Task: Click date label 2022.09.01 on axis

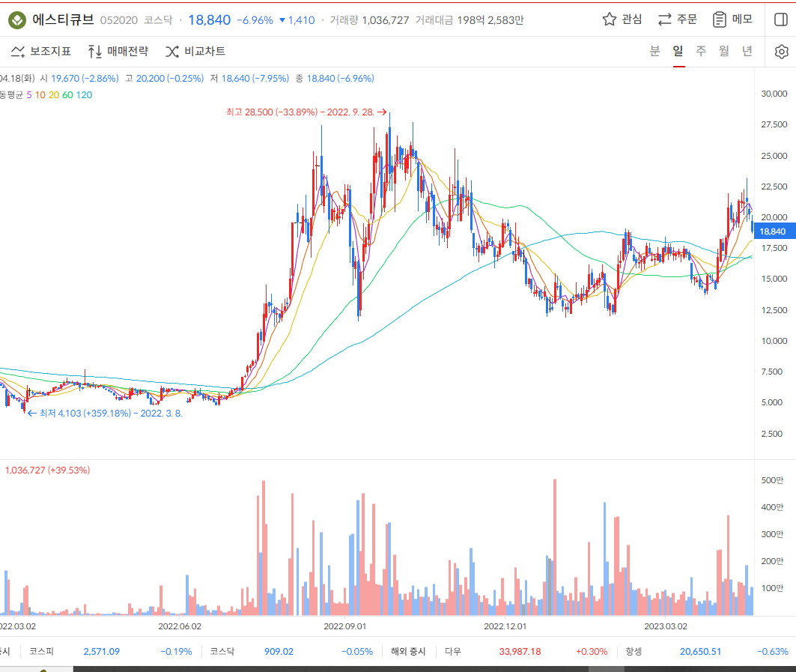Action: (345, 626)
